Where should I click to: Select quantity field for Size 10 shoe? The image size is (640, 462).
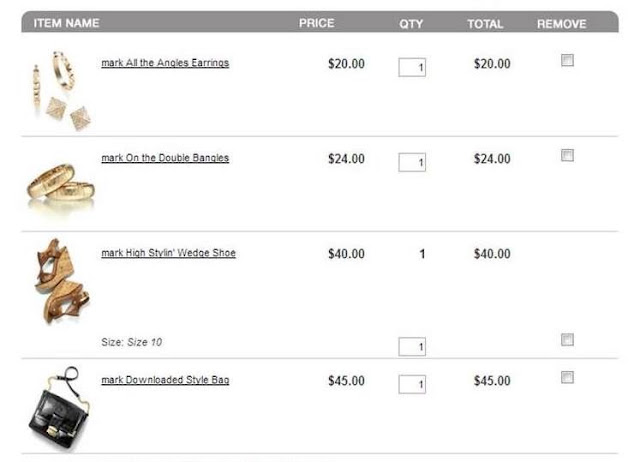tap(412, 346)
